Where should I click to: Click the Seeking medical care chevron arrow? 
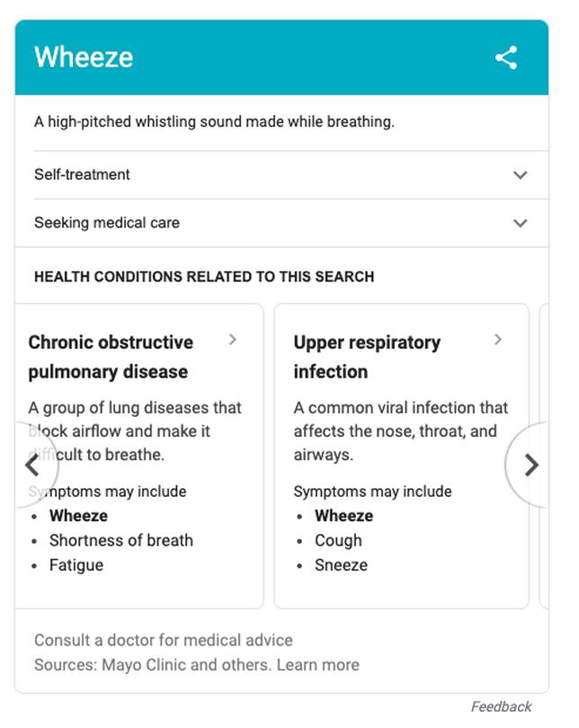(520, 223)
